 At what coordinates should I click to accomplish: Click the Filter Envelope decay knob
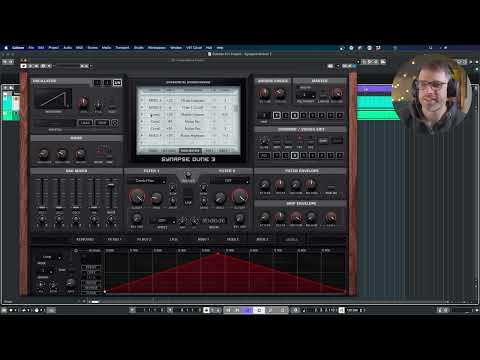(x=280, y=184)
